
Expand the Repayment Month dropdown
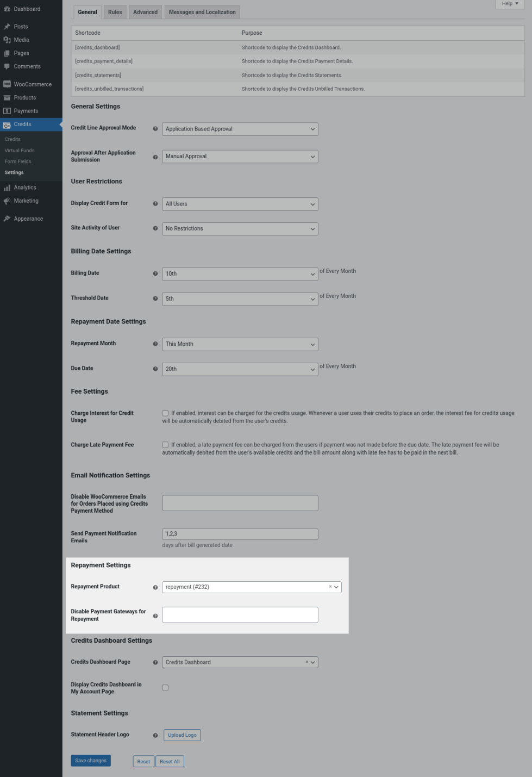coord(240,344)
